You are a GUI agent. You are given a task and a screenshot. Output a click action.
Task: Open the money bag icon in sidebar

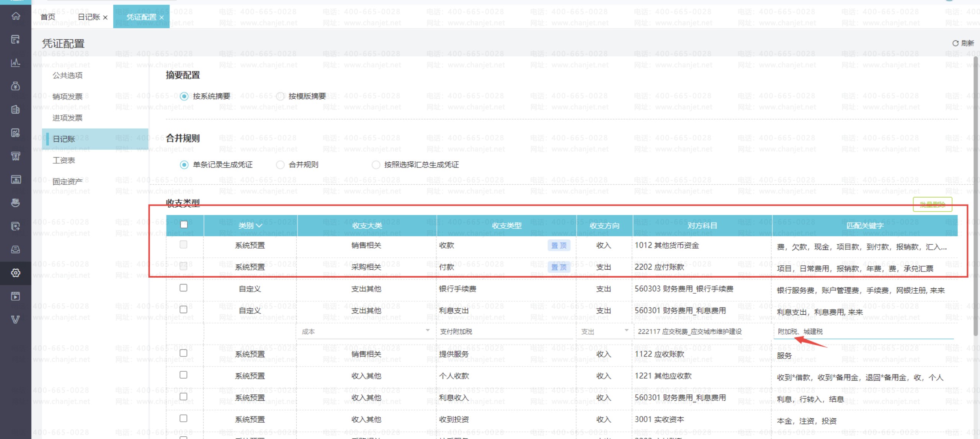16,86
